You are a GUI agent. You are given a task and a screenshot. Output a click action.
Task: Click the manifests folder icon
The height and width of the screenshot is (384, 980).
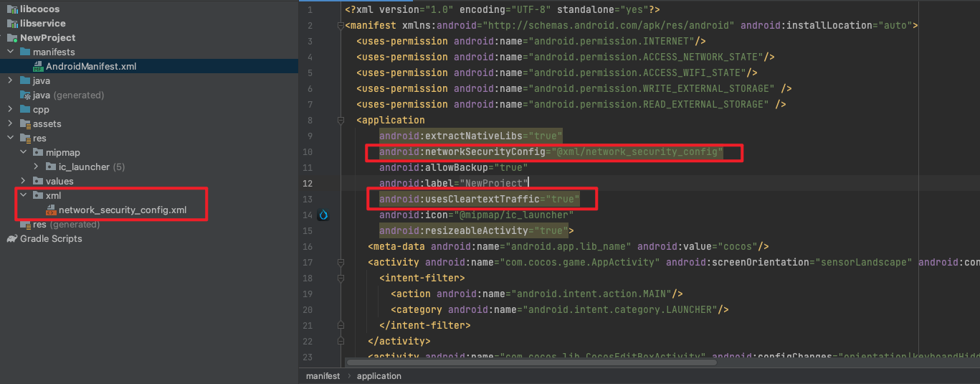[25, 52]
